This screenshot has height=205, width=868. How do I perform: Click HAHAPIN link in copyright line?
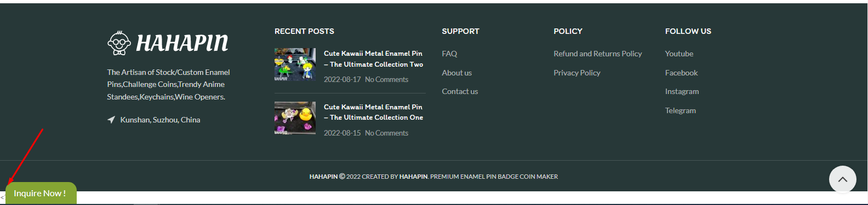point(413,177)
